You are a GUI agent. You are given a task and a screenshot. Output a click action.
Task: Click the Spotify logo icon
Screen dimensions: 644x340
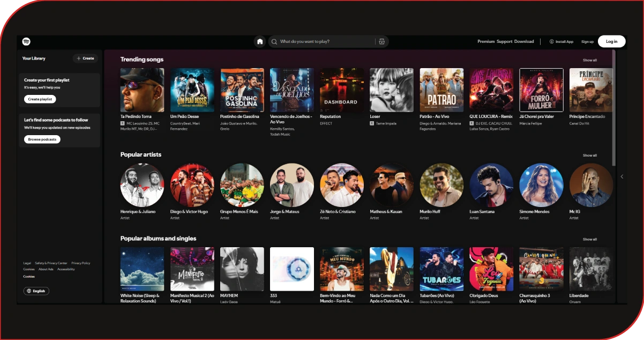point(26,41)
